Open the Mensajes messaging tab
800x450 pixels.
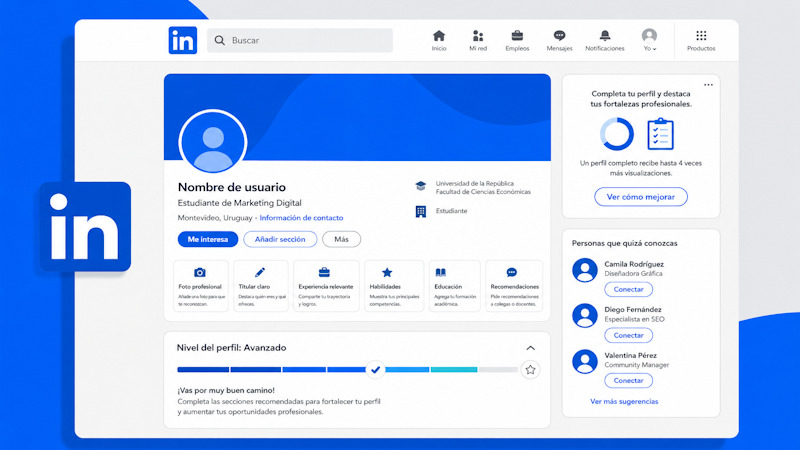click(x=559, y=40)
